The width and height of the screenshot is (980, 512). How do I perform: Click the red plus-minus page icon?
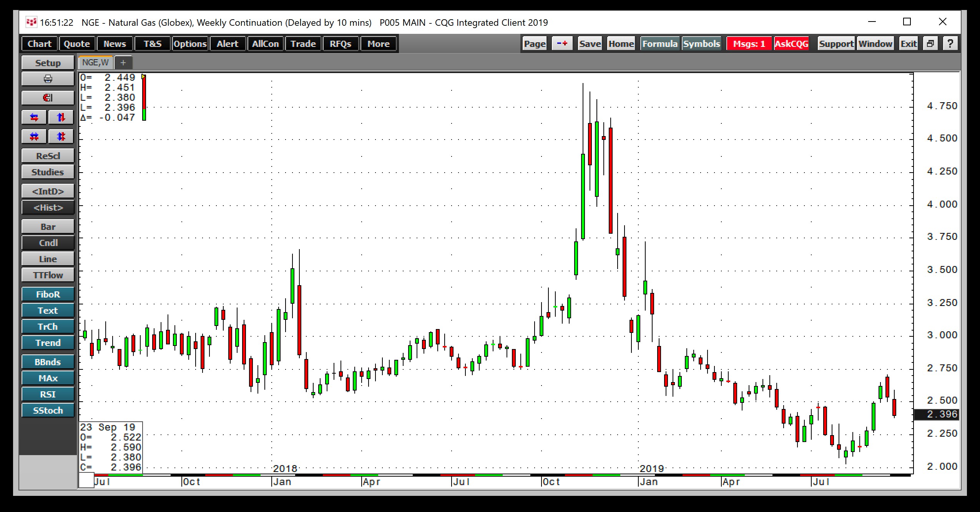562,43
